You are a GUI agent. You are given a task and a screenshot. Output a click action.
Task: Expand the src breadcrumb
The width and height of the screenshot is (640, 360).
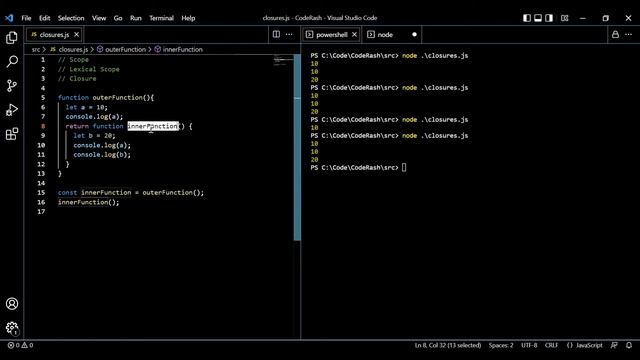click(36, 49)
